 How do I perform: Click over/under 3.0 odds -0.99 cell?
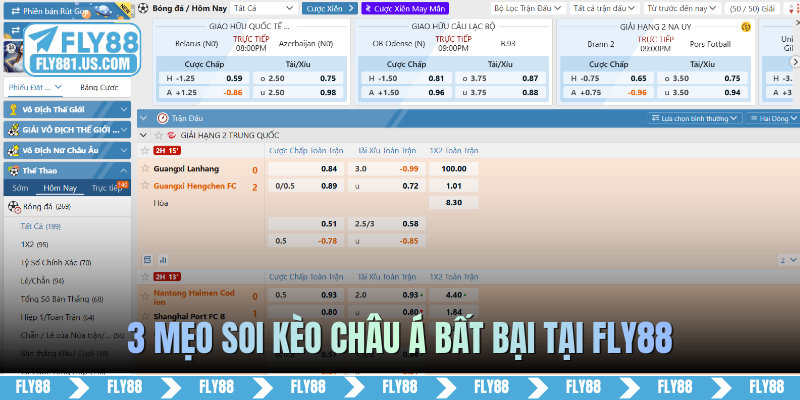pos(387,169)
